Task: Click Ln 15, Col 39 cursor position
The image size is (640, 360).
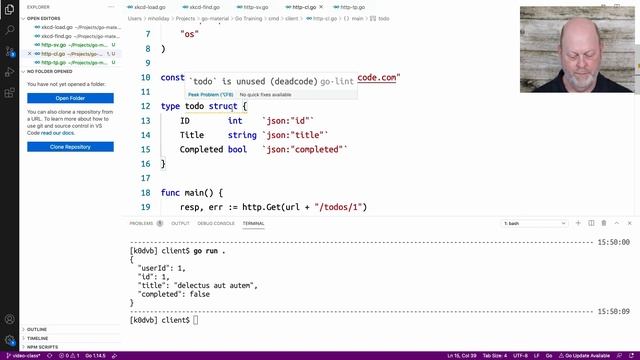Action: (x=462, y=356)
